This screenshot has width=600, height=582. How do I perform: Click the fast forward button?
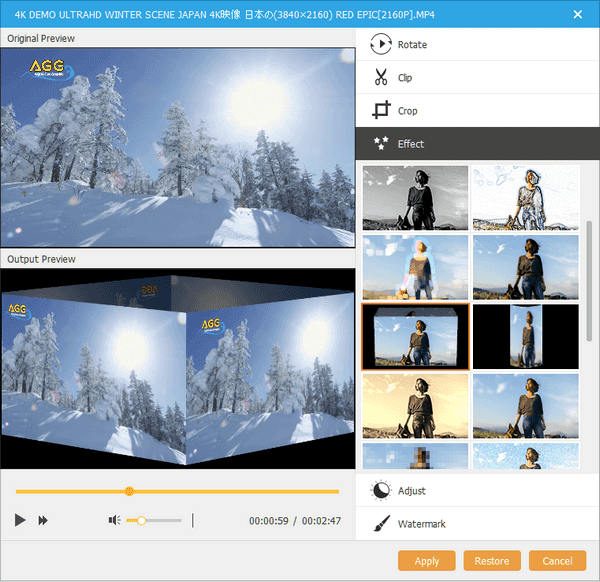point(43,520)
